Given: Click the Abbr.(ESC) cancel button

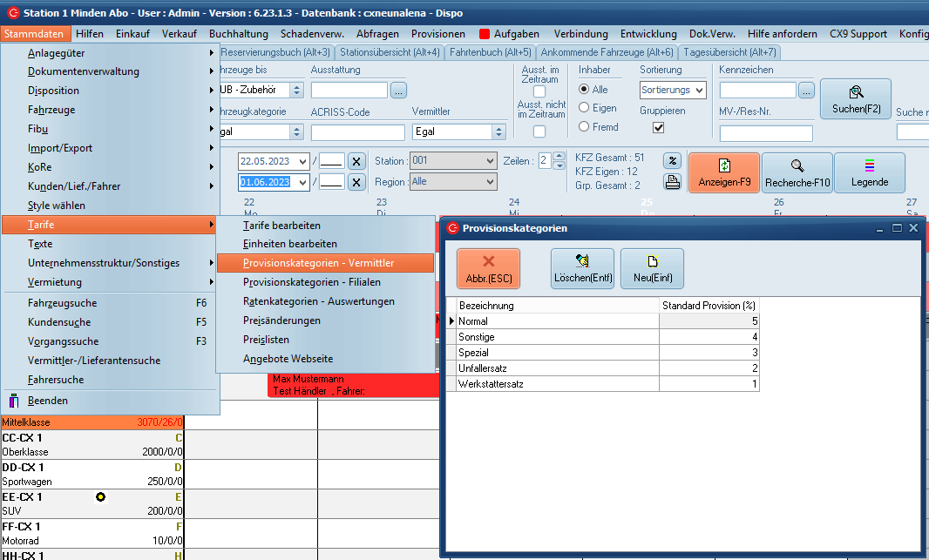Looking at the screenshot, I should [488, 268].
